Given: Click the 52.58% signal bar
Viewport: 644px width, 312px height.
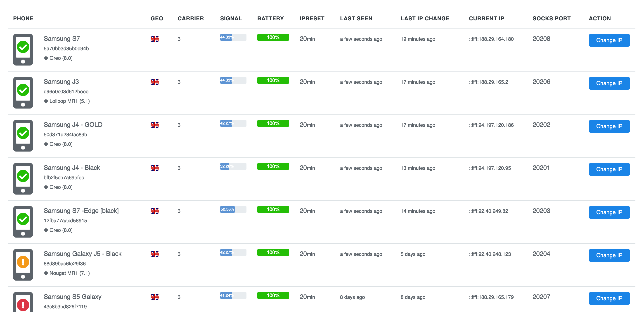Looking at the screenshot, I should (x=233, y=209).
